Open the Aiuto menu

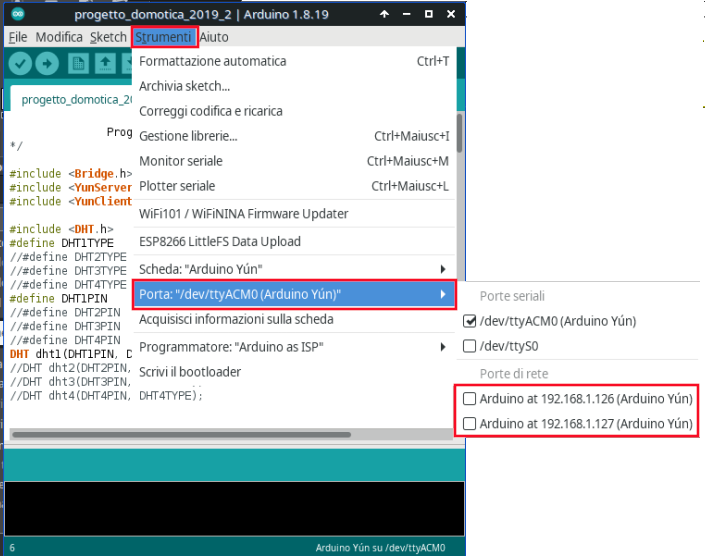pos(214,37)
